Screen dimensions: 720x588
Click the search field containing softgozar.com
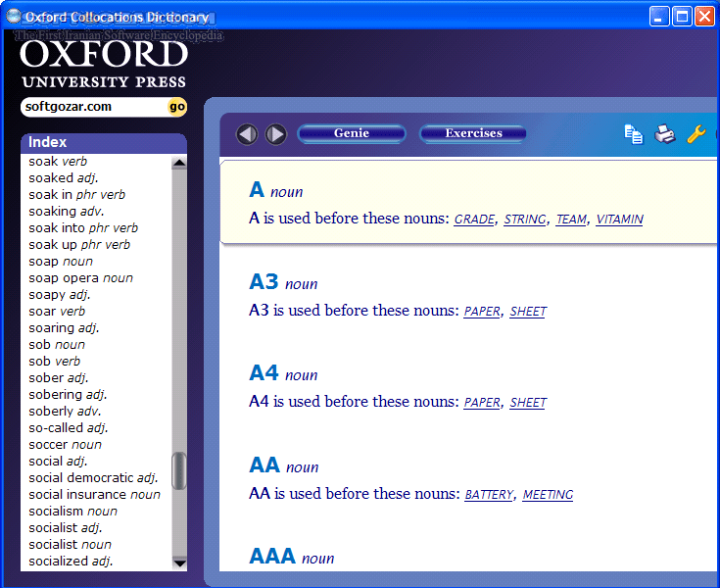(x=94, y=107)
